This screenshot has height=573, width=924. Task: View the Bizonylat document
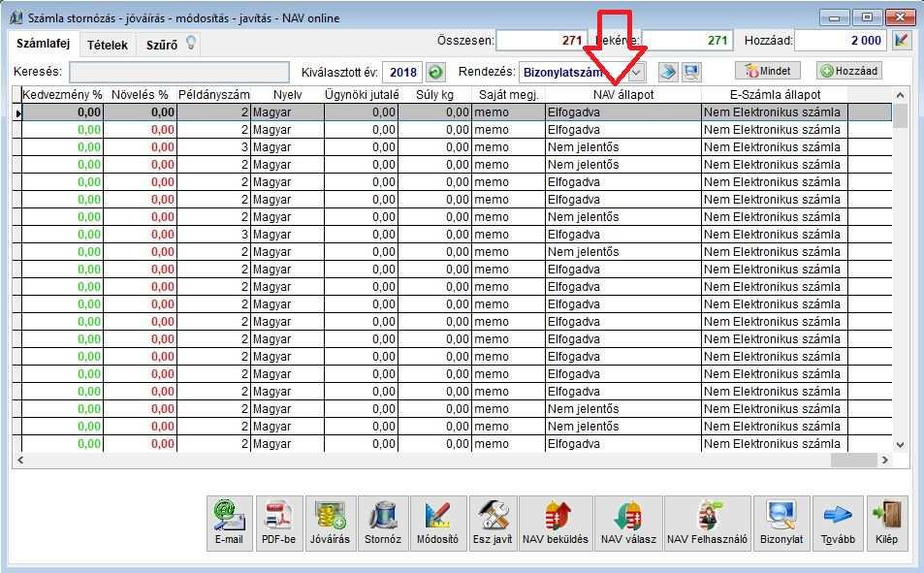click(781, 523)
